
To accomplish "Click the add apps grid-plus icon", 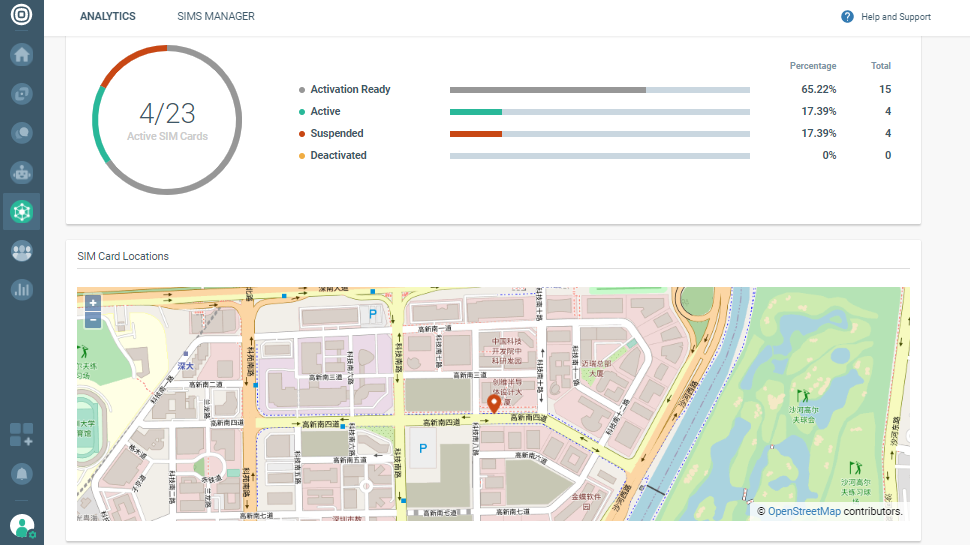I will (x=21, y=434).
